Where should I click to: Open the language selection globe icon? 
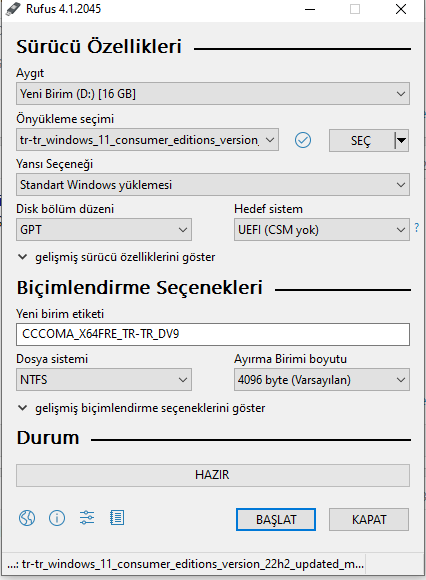coord(27,518)
